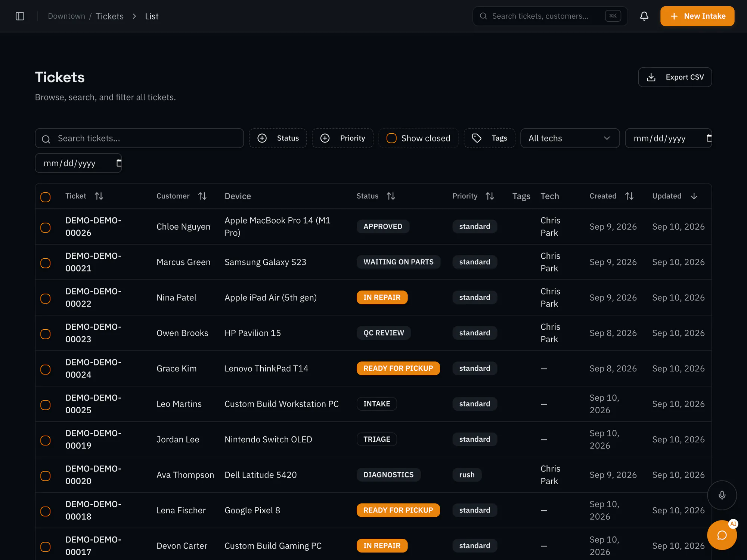Click the rush priority badge
The height and width of the screenshot is (560, 747).
(467, 475)
